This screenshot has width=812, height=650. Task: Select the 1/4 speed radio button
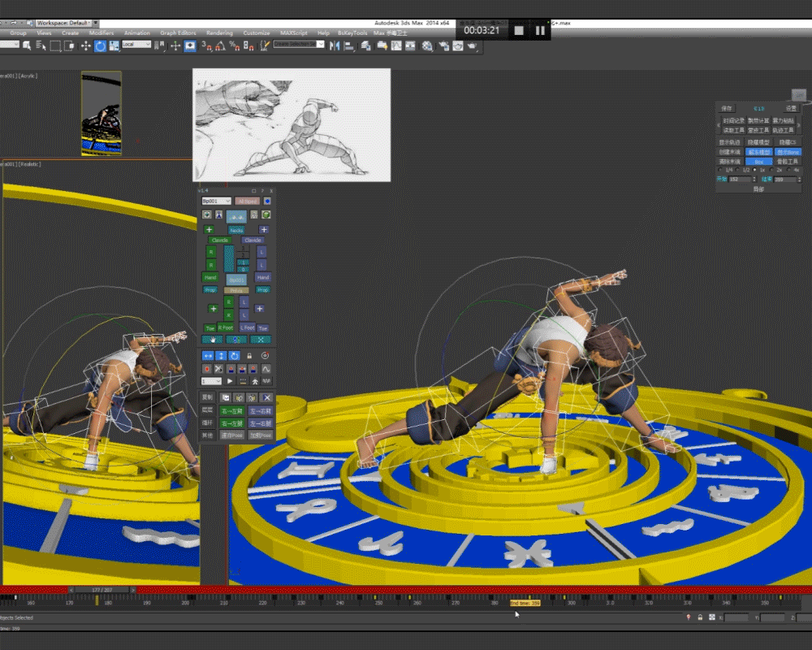pyautogui.click(x=721, y=170)
